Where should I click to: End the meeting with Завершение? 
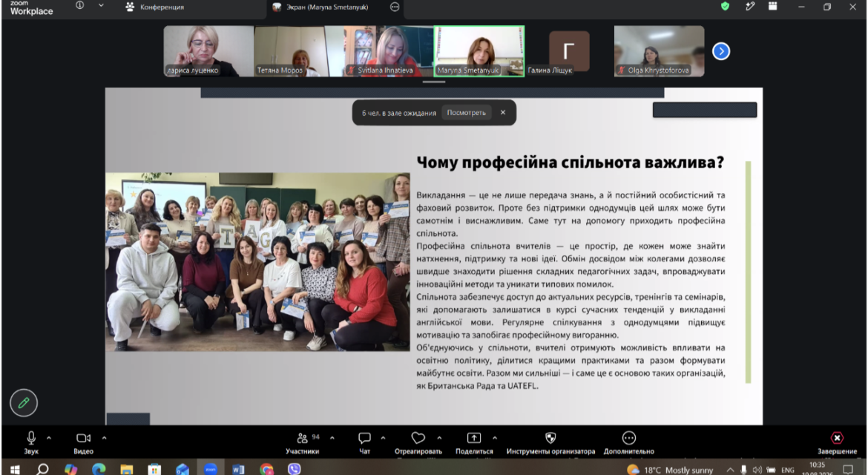click(x=837, y=442)
